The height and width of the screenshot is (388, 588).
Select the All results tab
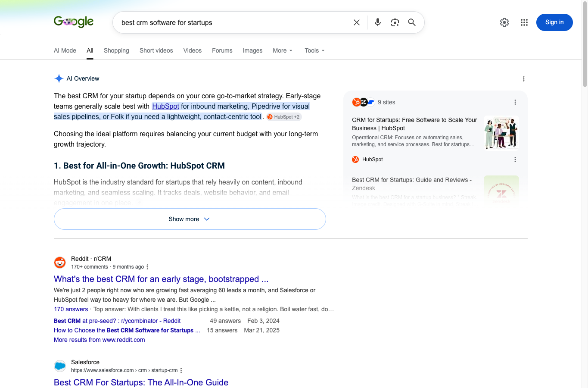90,50
